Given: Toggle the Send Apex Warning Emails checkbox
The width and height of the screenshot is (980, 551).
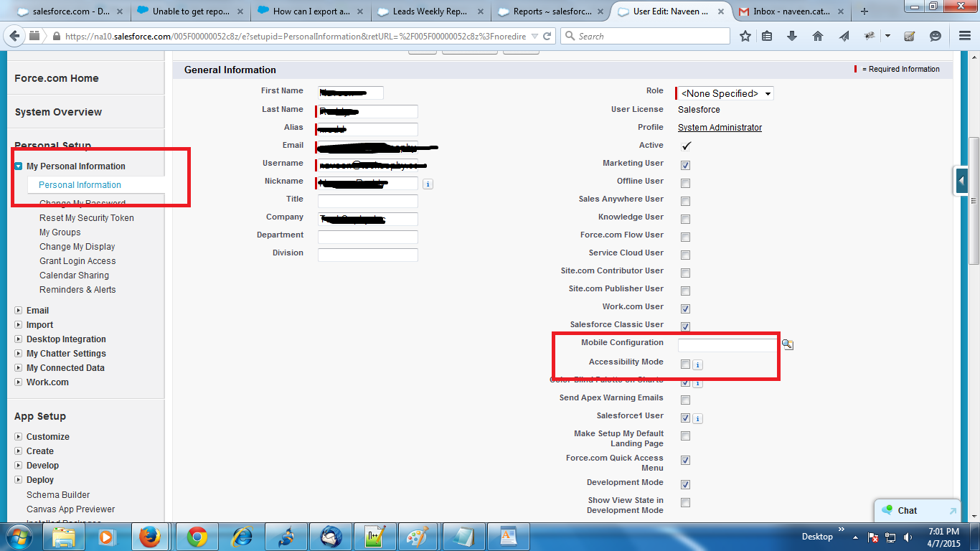Looking at the screenshot, I should (x=685, y=400).
